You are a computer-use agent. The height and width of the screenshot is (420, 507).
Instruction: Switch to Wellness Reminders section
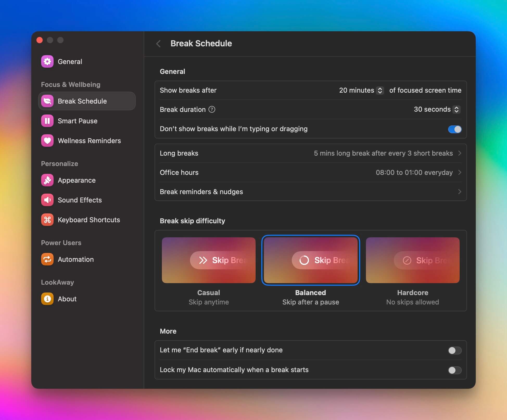(x=89, y=141)
